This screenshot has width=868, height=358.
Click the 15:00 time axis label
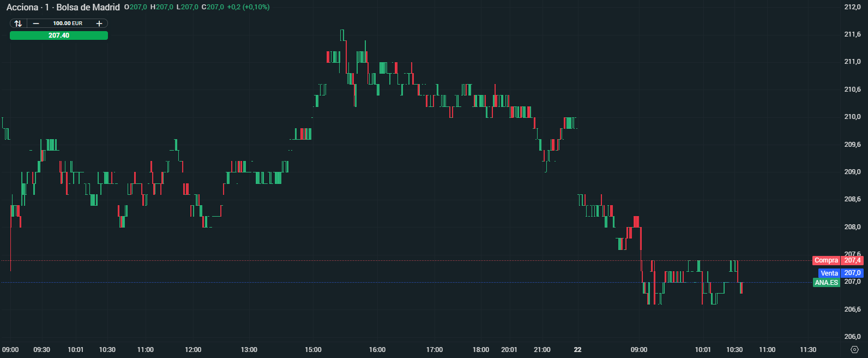pos(313,350)
